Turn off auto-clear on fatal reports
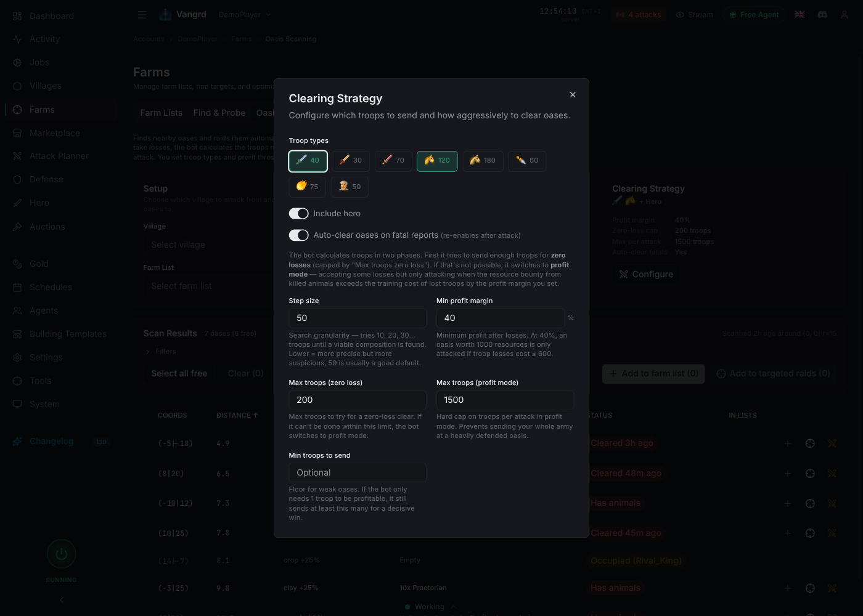This screenshot has width=863, height=616. 298,235
